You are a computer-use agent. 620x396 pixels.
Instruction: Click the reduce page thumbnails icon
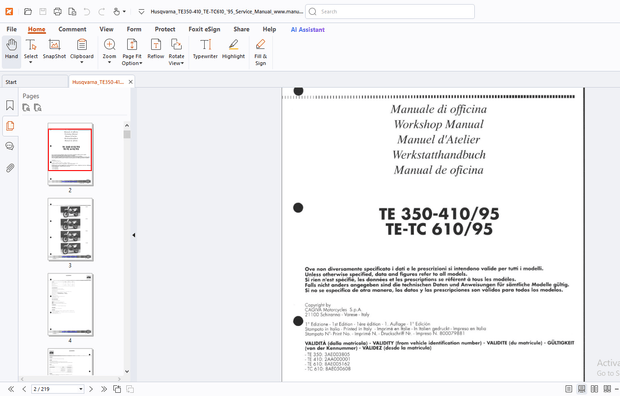[38, 108]
